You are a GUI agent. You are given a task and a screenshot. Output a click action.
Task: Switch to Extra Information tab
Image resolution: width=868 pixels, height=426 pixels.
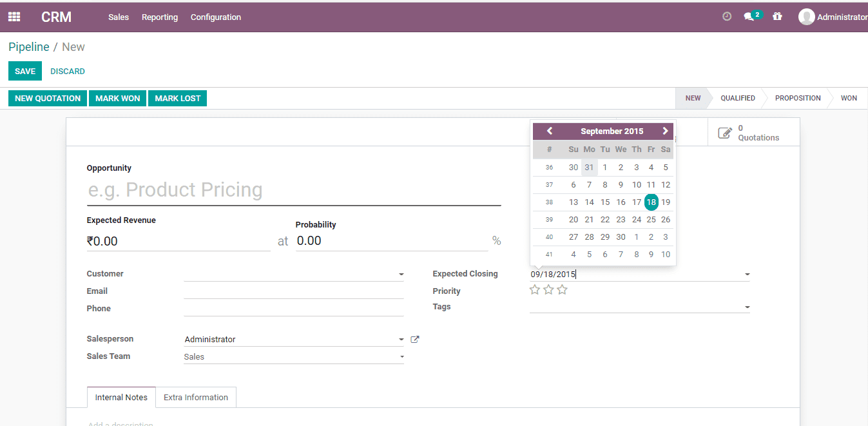(x=196, y=397)
